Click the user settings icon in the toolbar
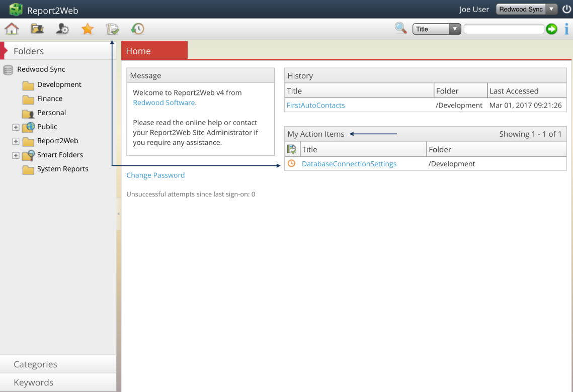The image size is (573, 392). point(62,29)
